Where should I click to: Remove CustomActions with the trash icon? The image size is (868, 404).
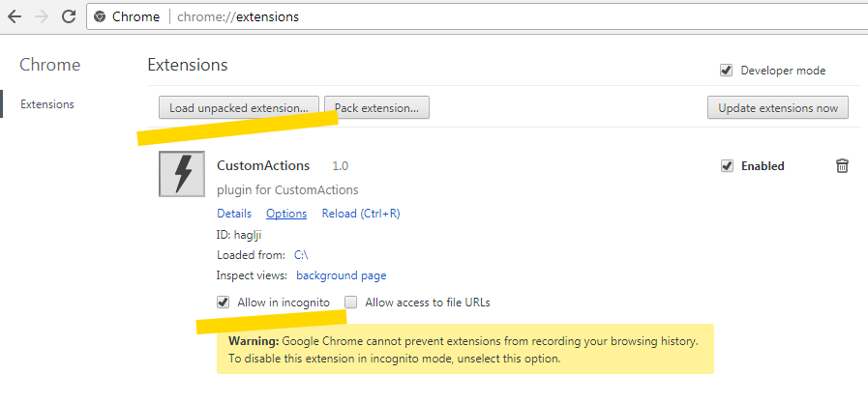click(842, 166)
